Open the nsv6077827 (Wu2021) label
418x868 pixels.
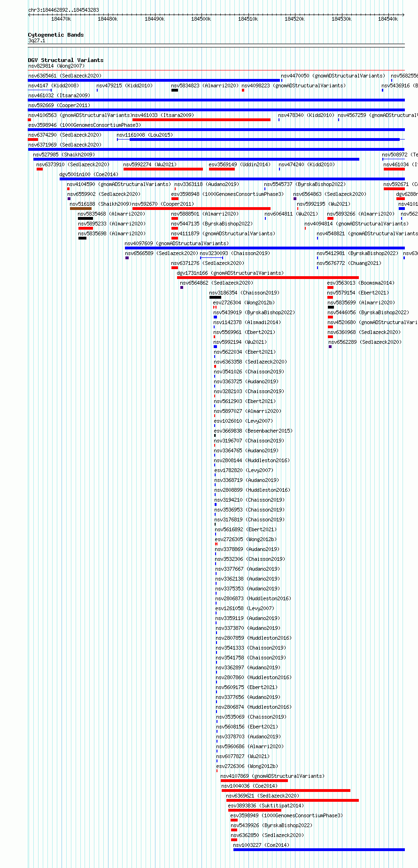tap(243, 756)
